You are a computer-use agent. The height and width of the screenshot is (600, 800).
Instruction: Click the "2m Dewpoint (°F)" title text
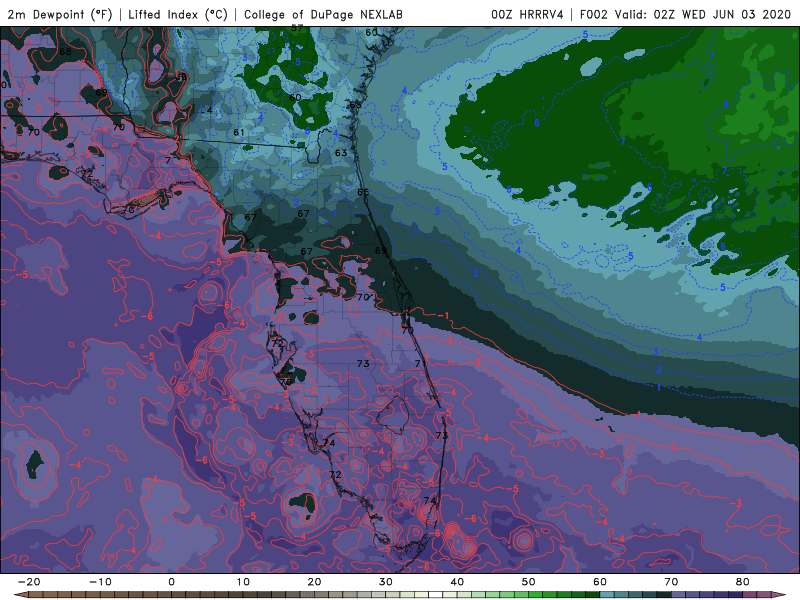(59, 14)
